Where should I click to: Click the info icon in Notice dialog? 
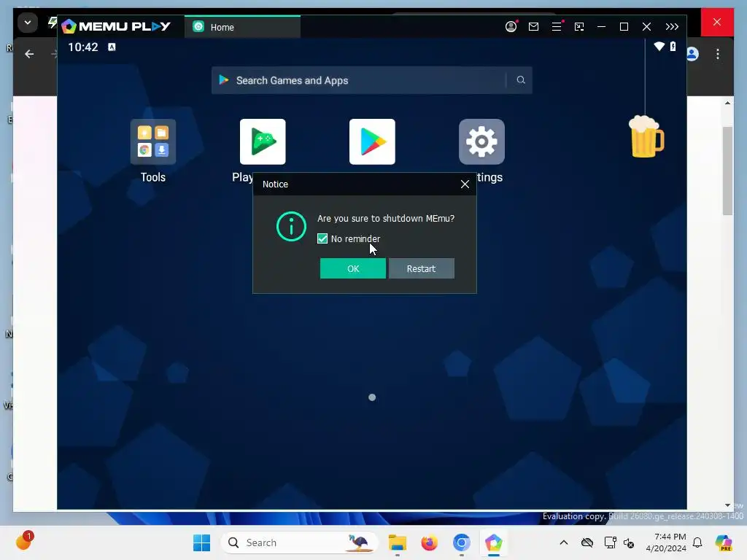[x=291, y=226]
